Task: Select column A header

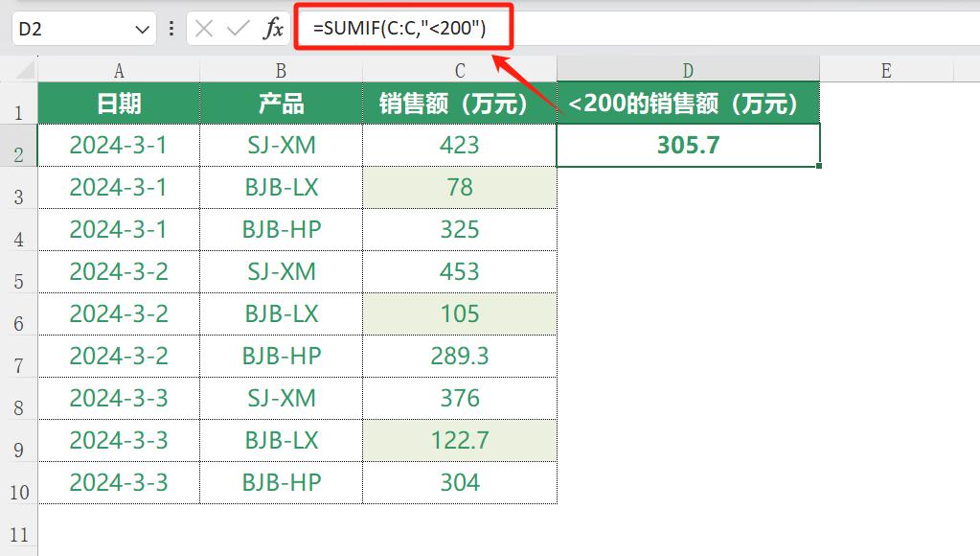Action: click(119, 70)
